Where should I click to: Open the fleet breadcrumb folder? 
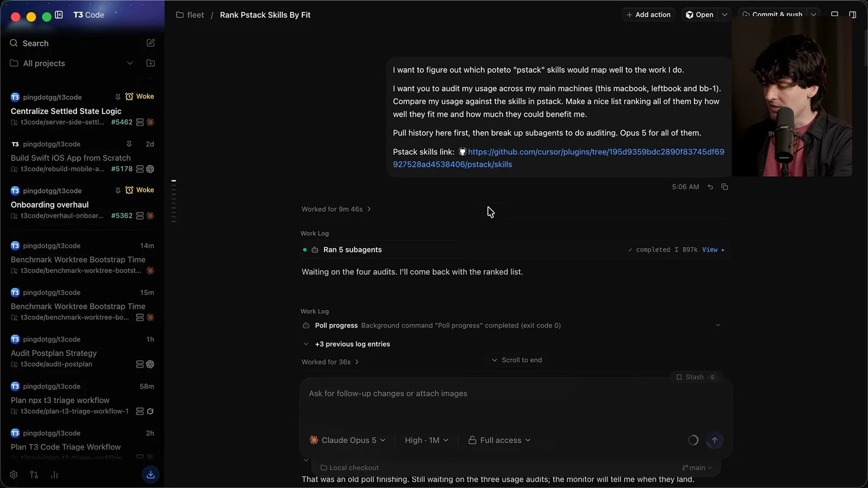click(x=190, y=15)
